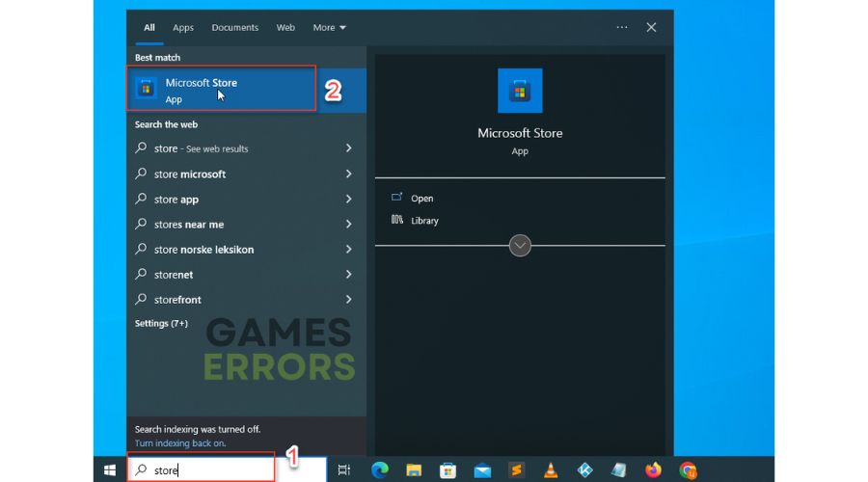Click 'Turn indexing back on' link

[180, 443]
